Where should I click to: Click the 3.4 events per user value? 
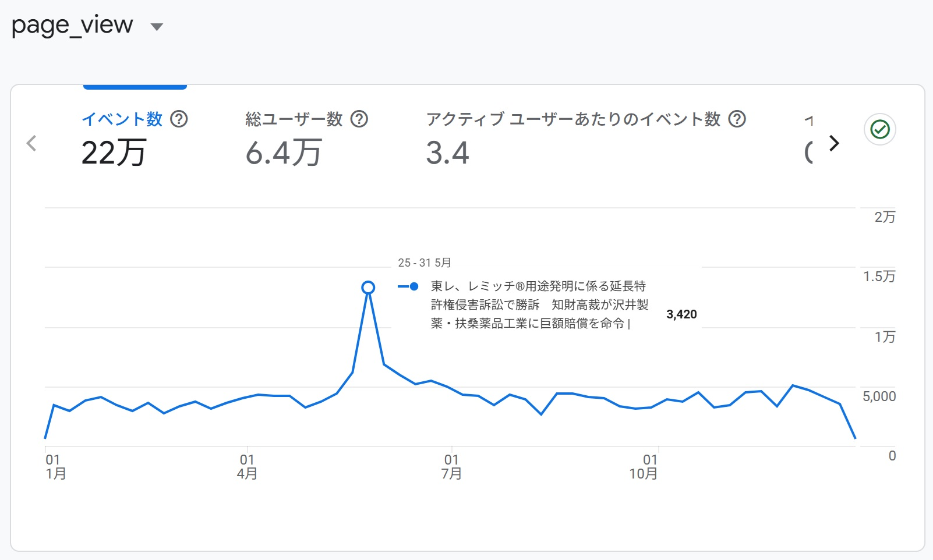pos(447,153)
